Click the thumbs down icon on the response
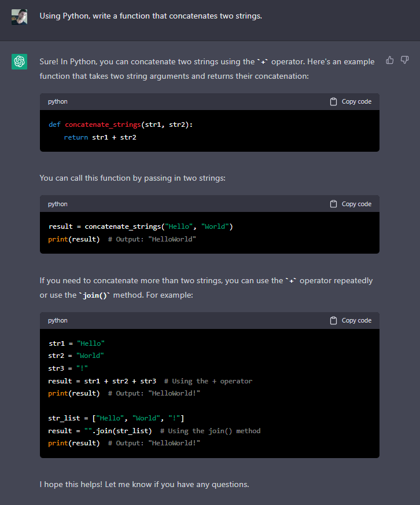Screen dimensions: 420x505 [x=404, y=60]
